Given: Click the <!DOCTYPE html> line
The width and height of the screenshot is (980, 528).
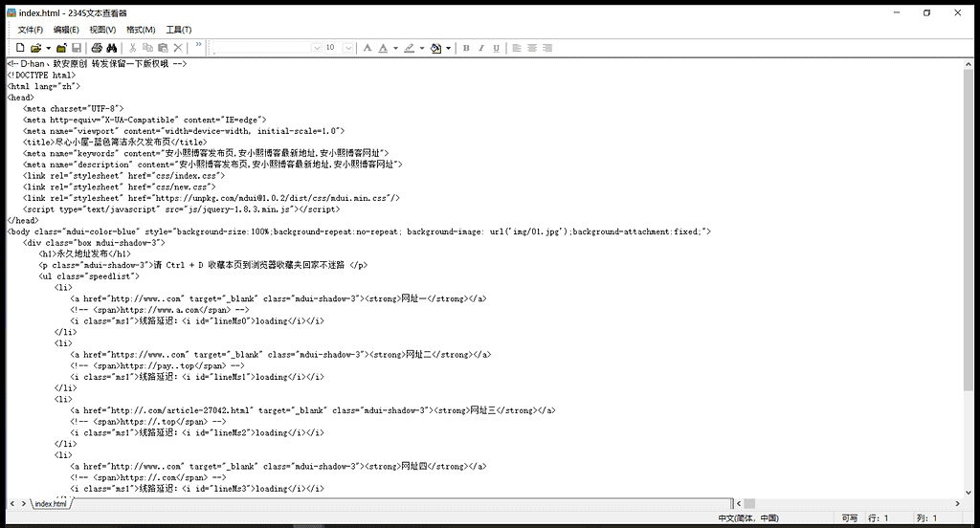Looking at the screenshot, I should pyautogui.click(x=41, y=75).
